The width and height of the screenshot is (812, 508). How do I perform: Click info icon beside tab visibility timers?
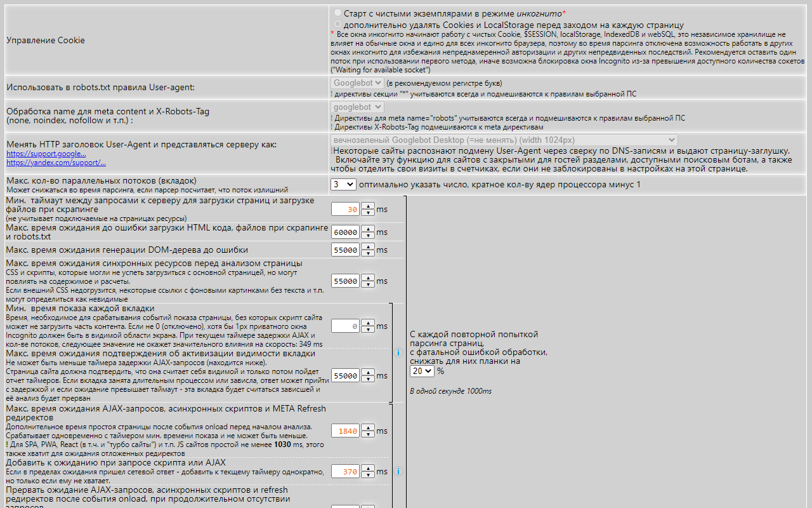[x=398, y=352]
